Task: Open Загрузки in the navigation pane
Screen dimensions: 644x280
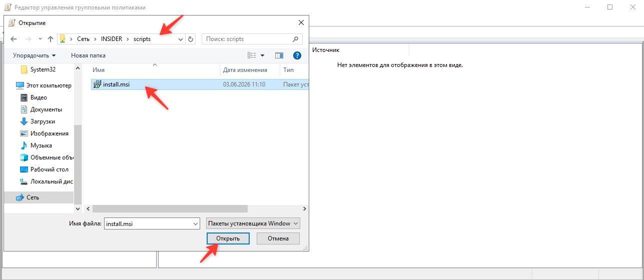Action: (43, 121)
